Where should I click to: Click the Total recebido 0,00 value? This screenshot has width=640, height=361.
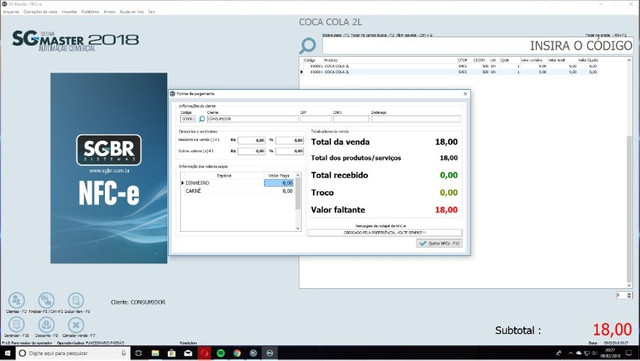[449, 175]
